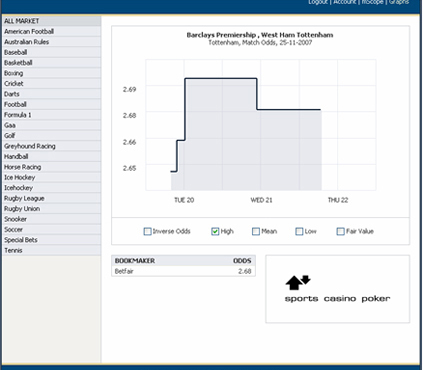Go to Graphs in top navigation
Screen dimensions: 423x370
(399, 2)
